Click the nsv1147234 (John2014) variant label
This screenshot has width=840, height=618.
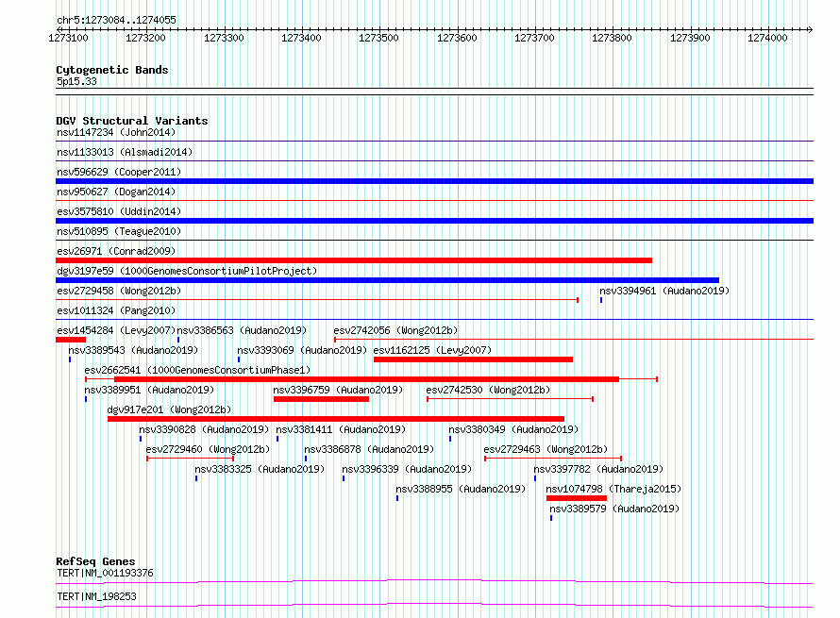pos(116,132)
